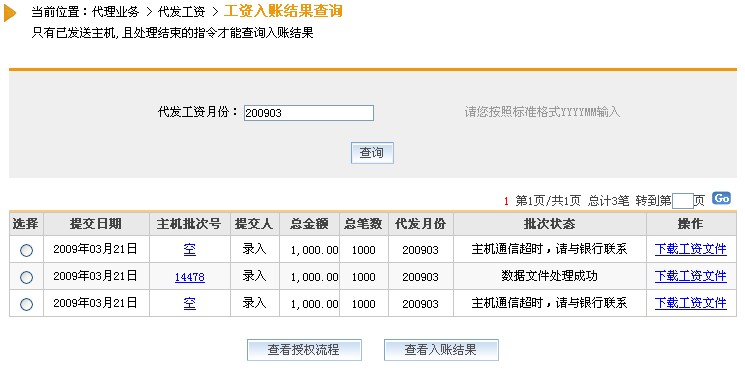
Task: Click 工资入账结果查询 breadcrumb title
Action: (x=283, y=11)
